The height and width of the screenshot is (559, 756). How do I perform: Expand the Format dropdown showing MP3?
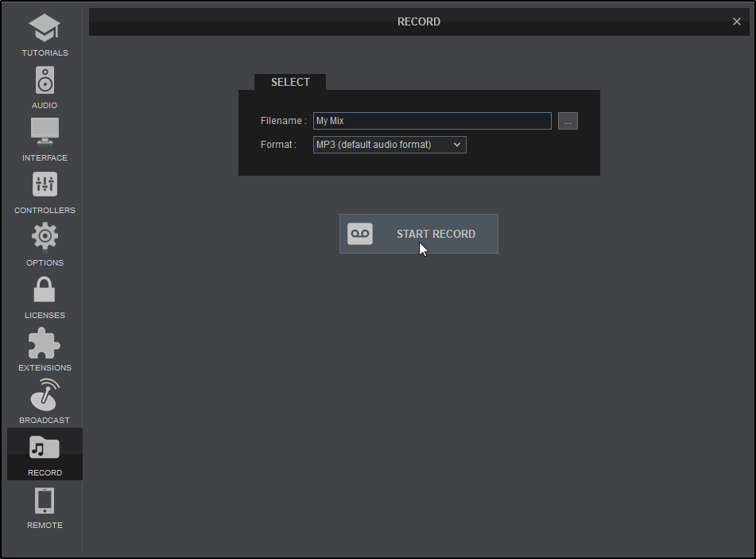tap(382, 145)
